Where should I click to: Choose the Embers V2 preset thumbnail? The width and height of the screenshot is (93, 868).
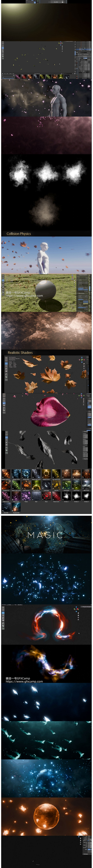6,485
